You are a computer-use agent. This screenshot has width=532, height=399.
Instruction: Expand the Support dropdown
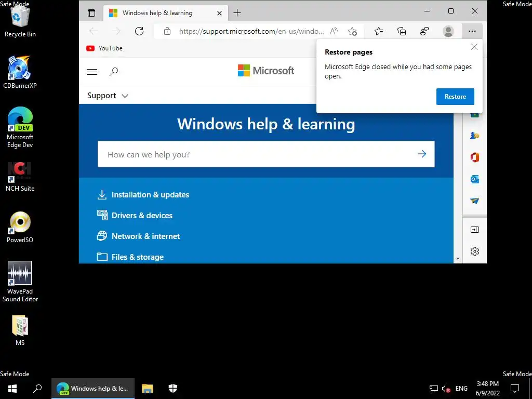pyautogui.click(x=108, y=96)
